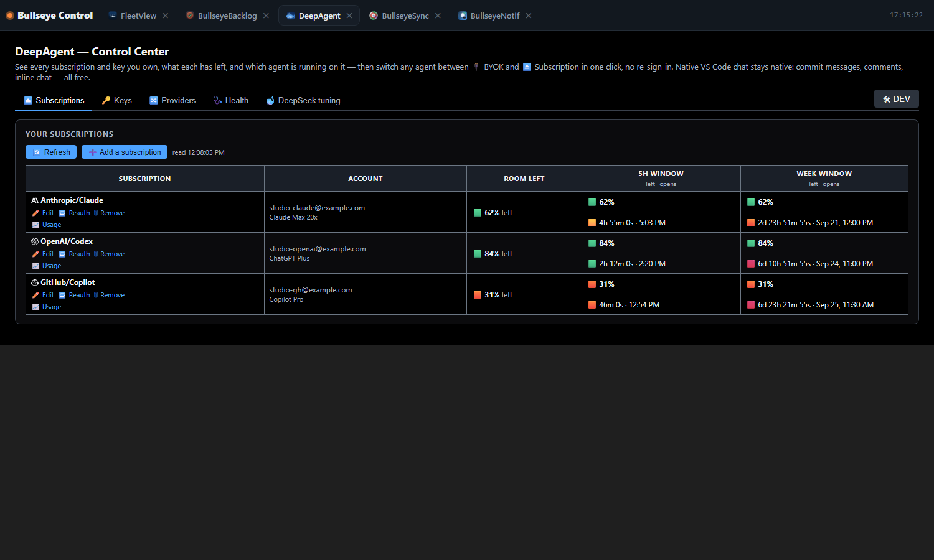Reauth the OpenAI/Codex subscription
Image resolution: width=934 pixels, height=560 pixels.
[74, 254]
